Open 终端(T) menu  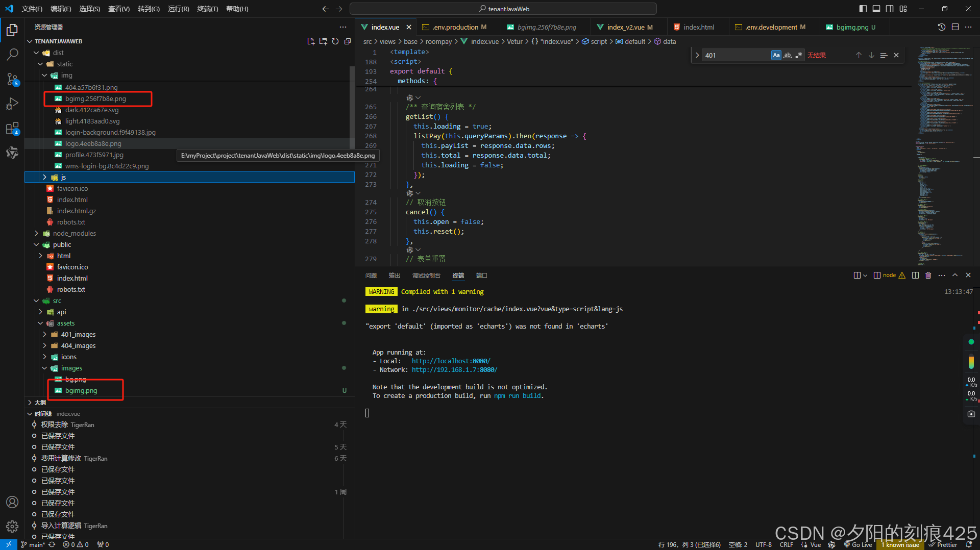click(208, 9)
